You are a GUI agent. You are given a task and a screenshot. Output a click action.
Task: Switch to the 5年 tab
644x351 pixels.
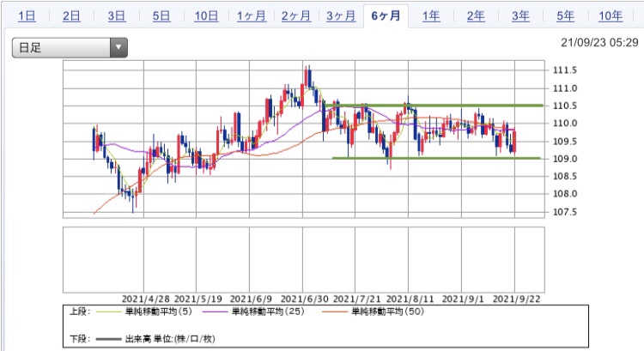(x=564, y=16)
